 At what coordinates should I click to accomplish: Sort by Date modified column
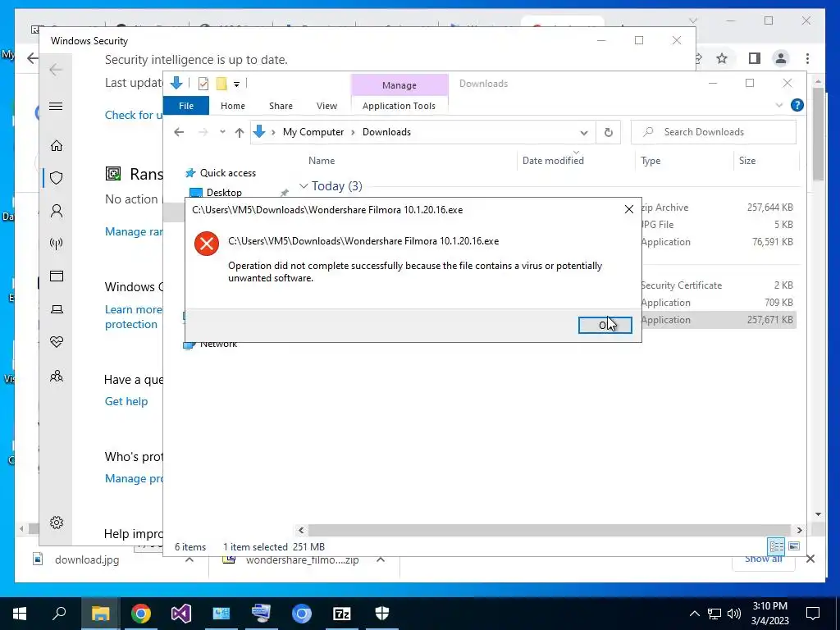[553, 160]
